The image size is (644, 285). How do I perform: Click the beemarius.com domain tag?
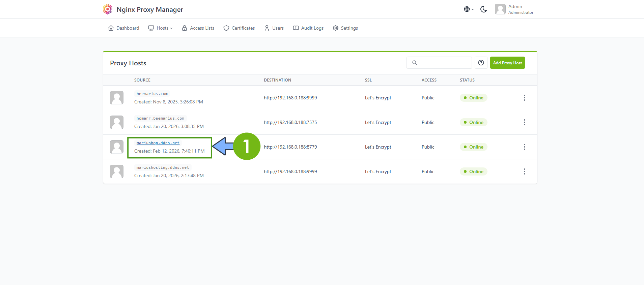tap(152, 94)
